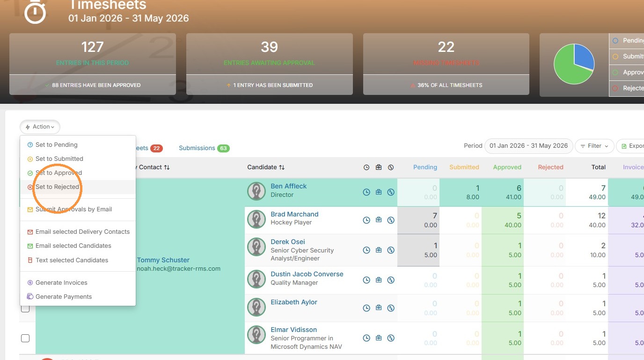This screenshot has width=644, height=360.
Task: Collapse the Action dropdown button
Action: click(40, 127)
